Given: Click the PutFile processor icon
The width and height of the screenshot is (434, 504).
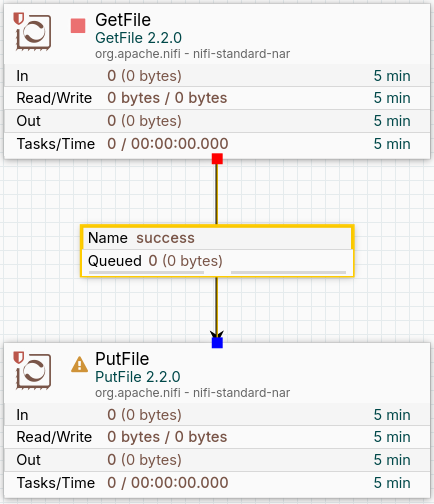Looking at the screenshot, I should pos(34,371).
